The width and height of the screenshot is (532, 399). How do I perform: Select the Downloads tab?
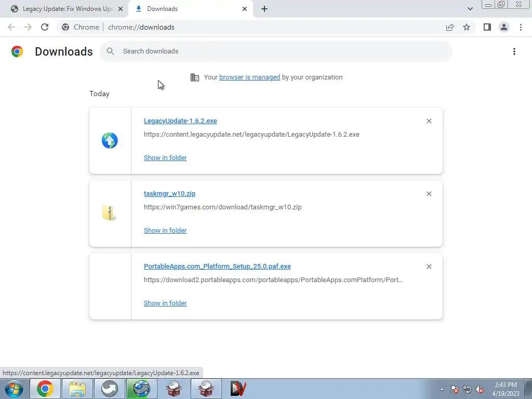pos(191,9)
